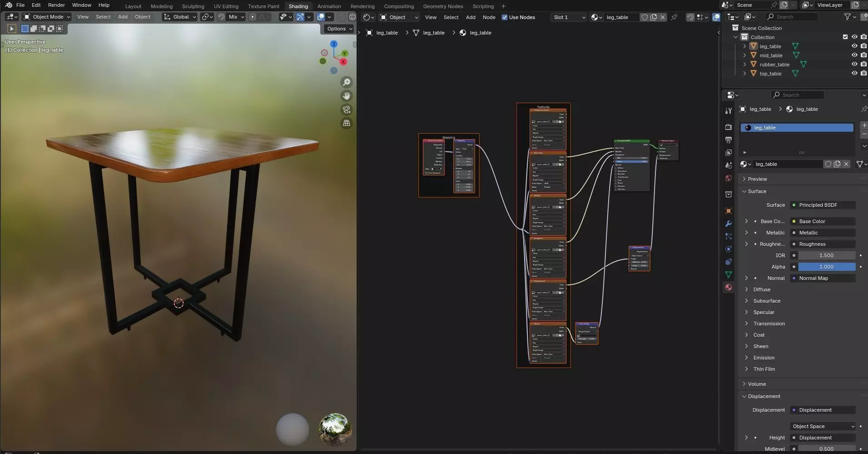Pin the node editor material

[674, 17]
